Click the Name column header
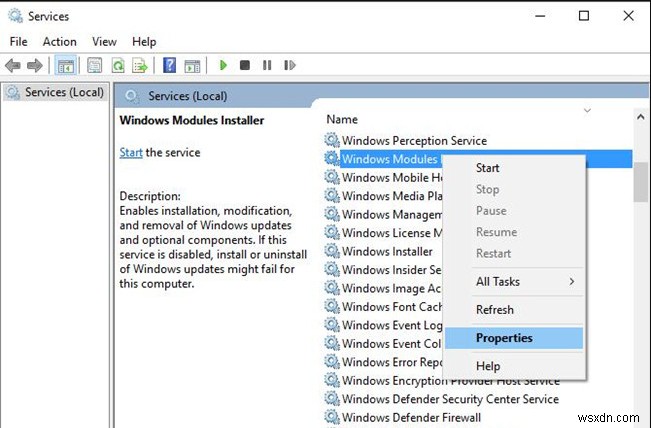The image size is (651, 428). click(x=342, y=120)
